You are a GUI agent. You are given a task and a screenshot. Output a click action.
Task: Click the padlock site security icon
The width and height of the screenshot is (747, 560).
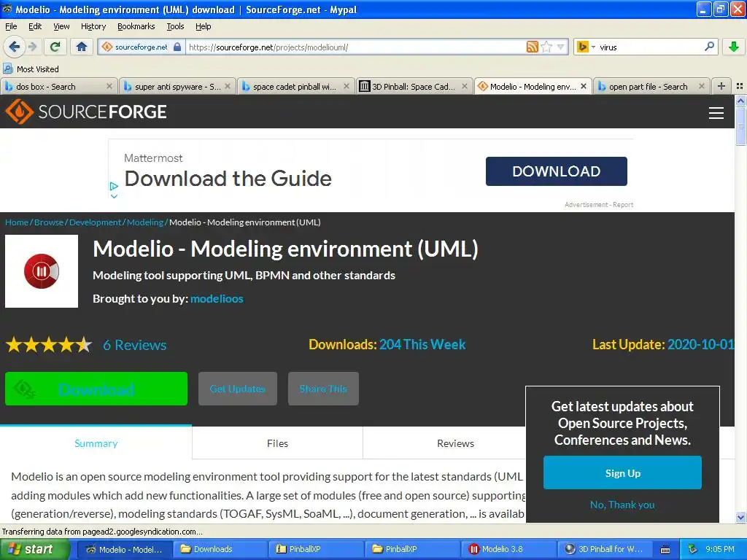(177, 47)
